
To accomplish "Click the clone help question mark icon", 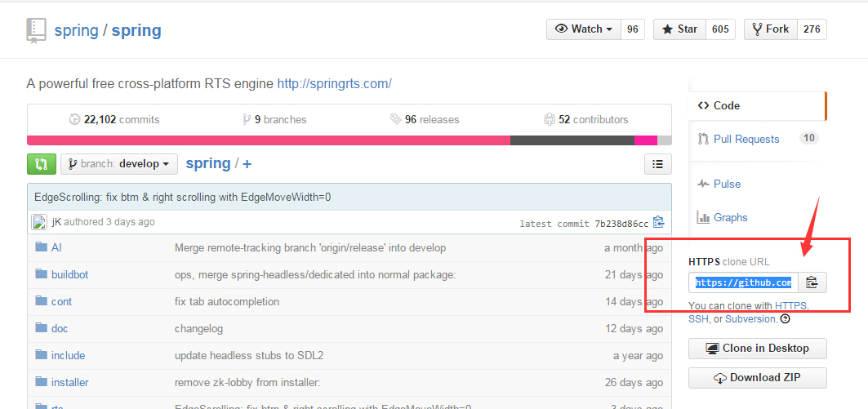I will coord(785,318).
